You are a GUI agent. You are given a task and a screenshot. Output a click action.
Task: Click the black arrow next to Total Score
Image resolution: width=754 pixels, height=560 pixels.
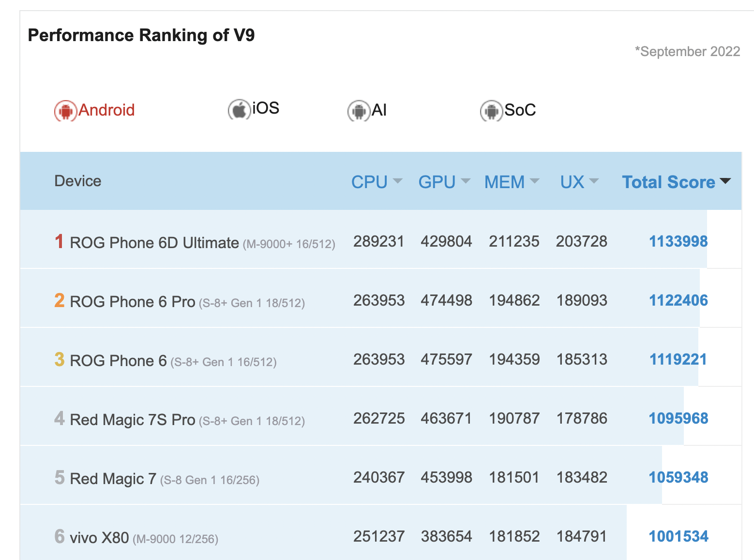pos(725,181)
